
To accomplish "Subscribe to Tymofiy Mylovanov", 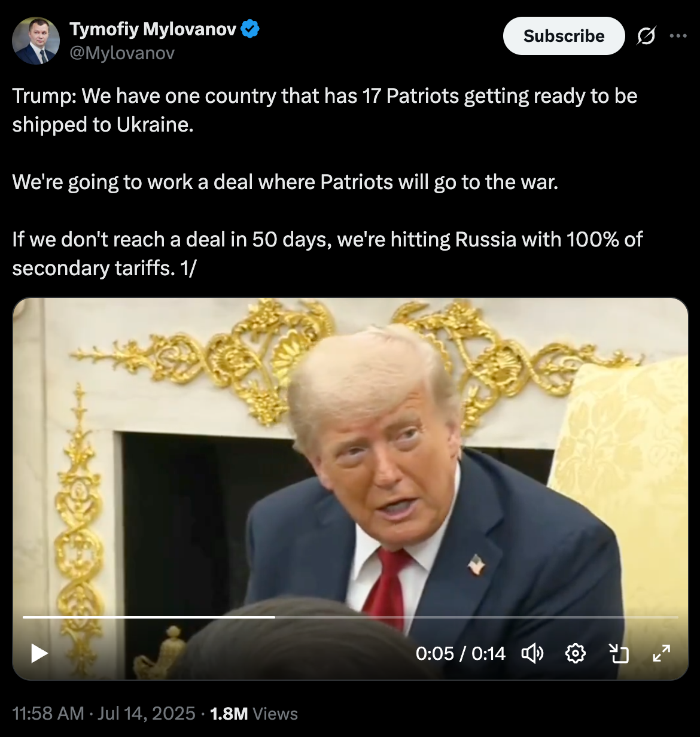I will (564, 36).
